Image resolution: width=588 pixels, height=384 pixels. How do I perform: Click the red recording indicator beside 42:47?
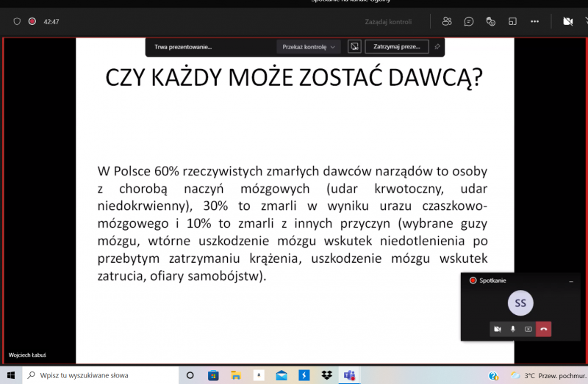[x=32, y=21]
